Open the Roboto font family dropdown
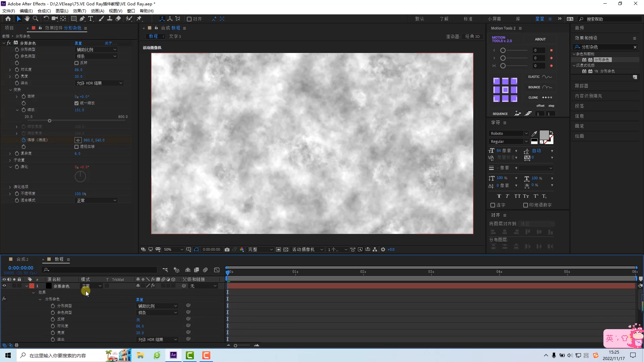The width and height of the screenshot is (644, 362). coord(509,133)
